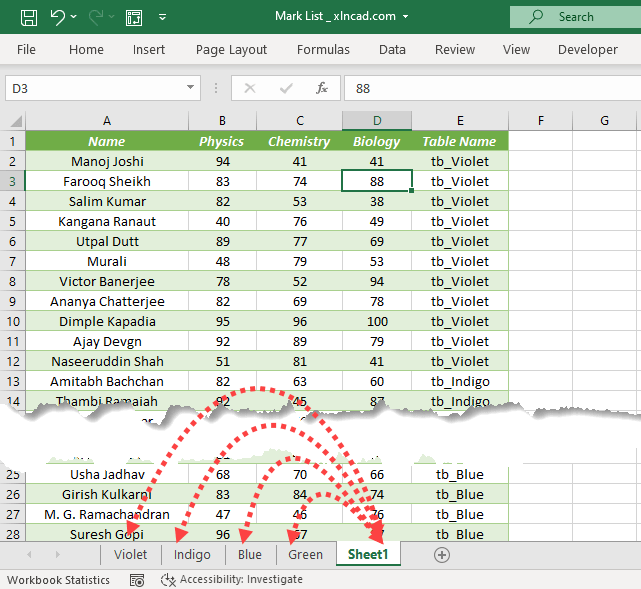Image resolution: width=641 pixels, height=589 pixels.
Task: Click the Physics header cell
Action: 222,141
